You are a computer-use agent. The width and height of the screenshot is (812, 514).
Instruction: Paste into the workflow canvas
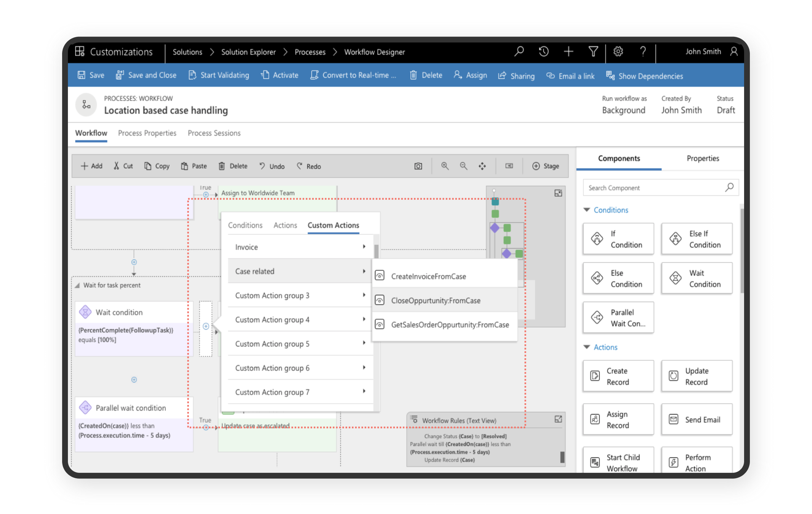194,166
